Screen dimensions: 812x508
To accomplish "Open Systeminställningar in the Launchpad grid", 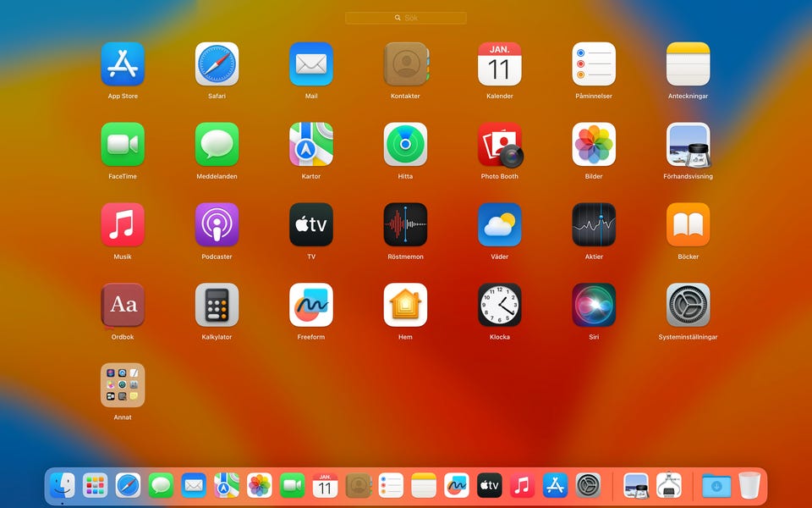I will (x=689, y=305).
